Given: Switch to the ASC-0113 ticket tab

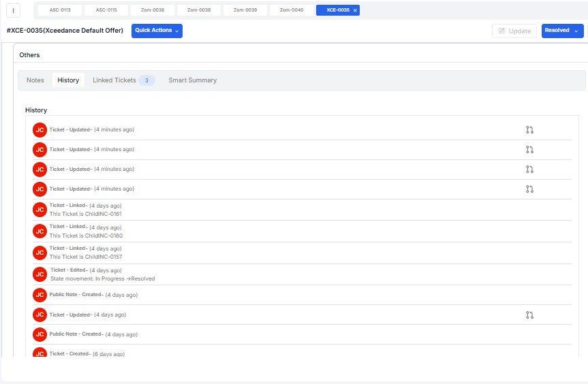Looking at the screenshot, I should 60,10.
